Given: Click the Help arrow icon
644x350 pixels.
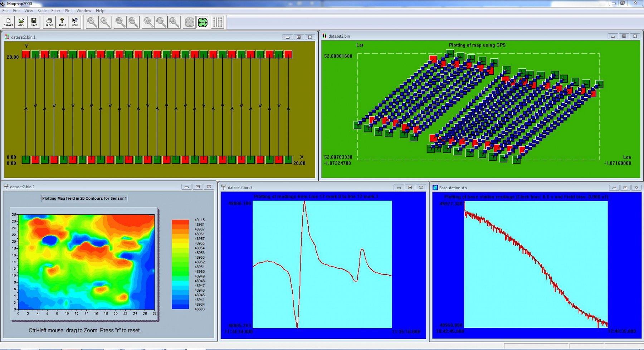Looking at the screenshot, I should pyautogui.click(x=74, y=21).
